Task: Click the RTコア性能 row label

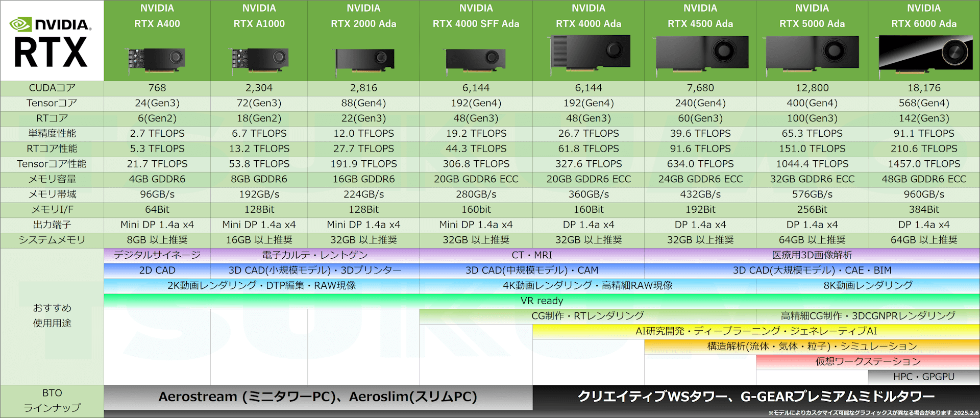Action: 52,149
